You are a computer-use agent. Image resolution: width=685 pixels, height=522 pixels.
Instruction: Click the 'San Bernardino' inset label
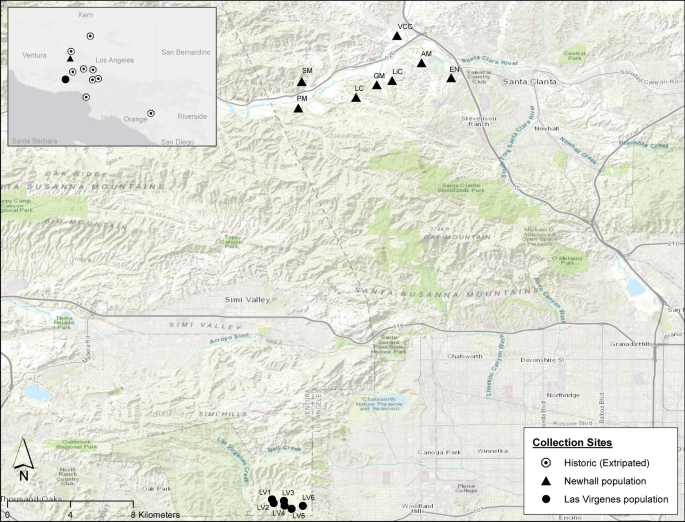pyautogui.click(x=186, y=52)
